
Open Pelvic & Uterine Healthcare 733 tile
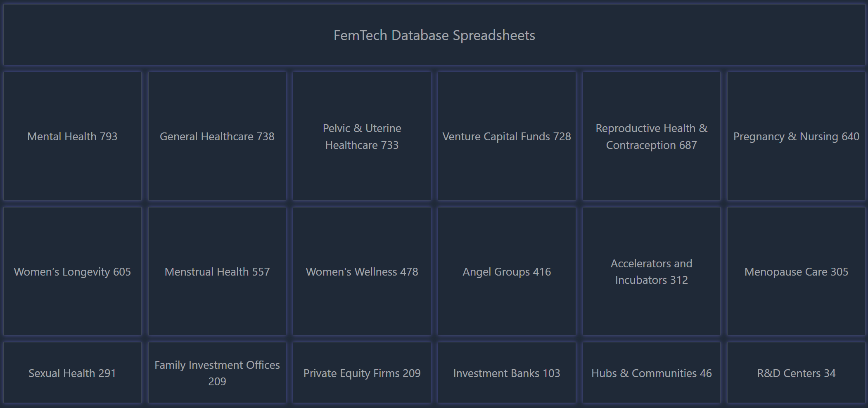pos(362,137)
